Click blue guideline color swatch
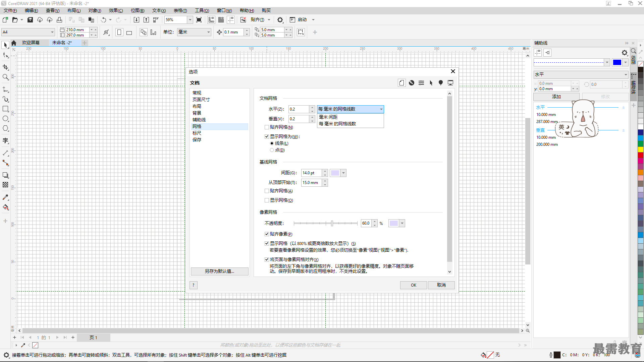The width and height of the screenshot is (644, 362). click(617, 62)
